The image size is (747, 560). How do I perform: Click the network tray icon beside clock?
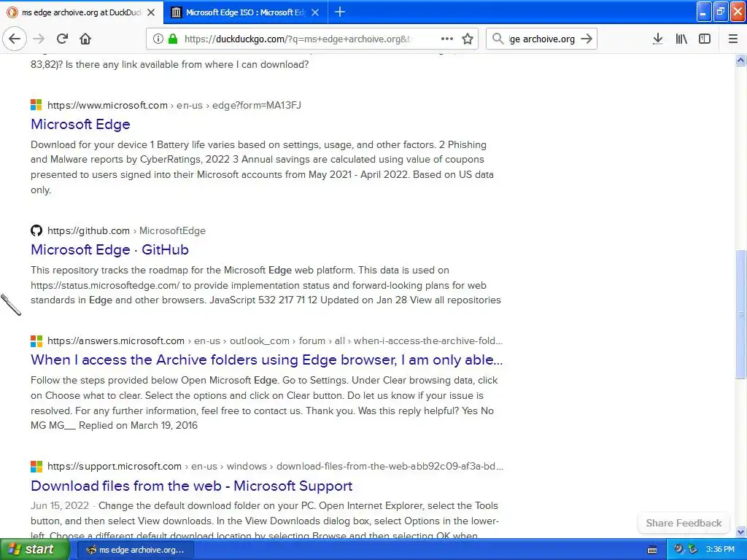click(x=692, y=550)
